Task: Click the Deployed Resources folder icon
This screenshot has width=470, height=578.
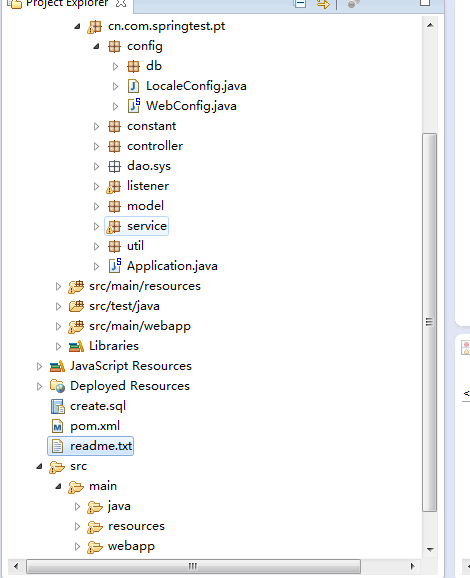Action: pos(57,386)
